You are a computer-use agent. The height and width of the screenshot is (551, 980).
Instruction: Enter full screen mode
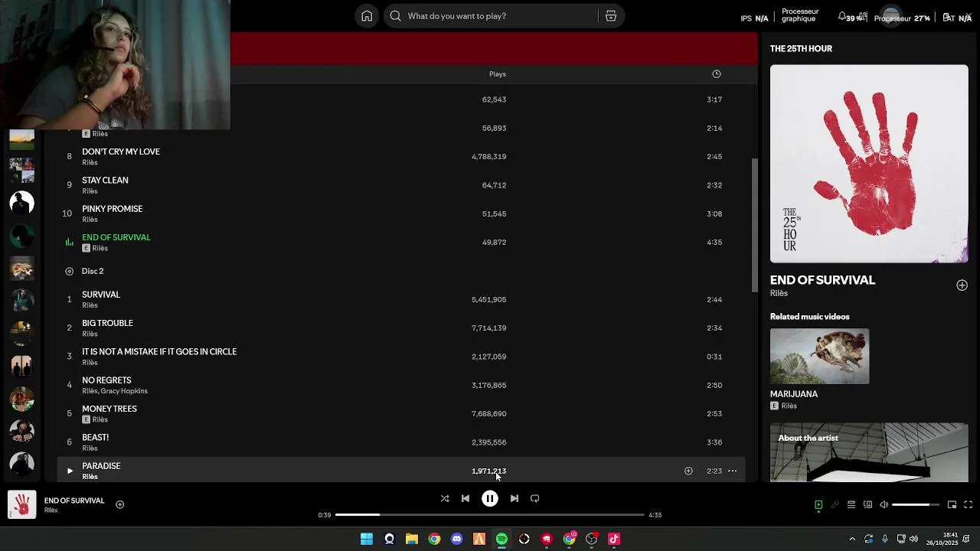(x=968, y=504)
